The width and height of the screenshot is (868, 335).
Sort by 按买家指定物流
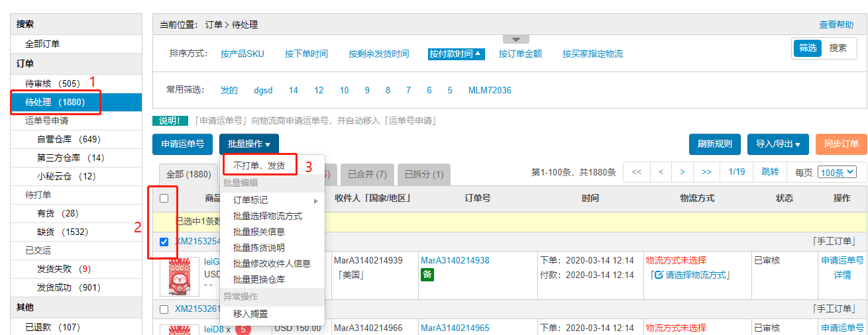(592, 54)
